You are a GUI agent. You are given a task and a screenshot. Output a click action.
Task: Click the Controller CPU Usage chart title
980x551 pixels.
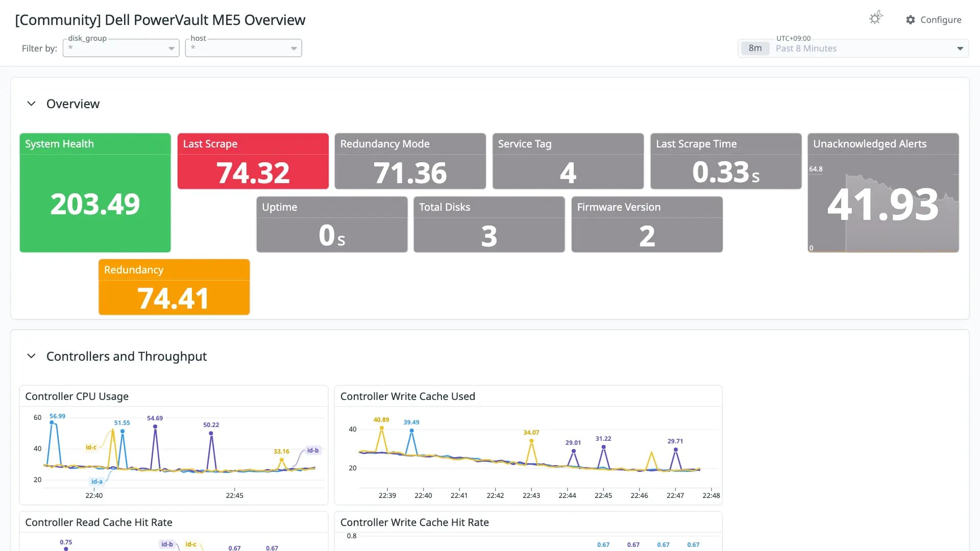pos(77,396)
